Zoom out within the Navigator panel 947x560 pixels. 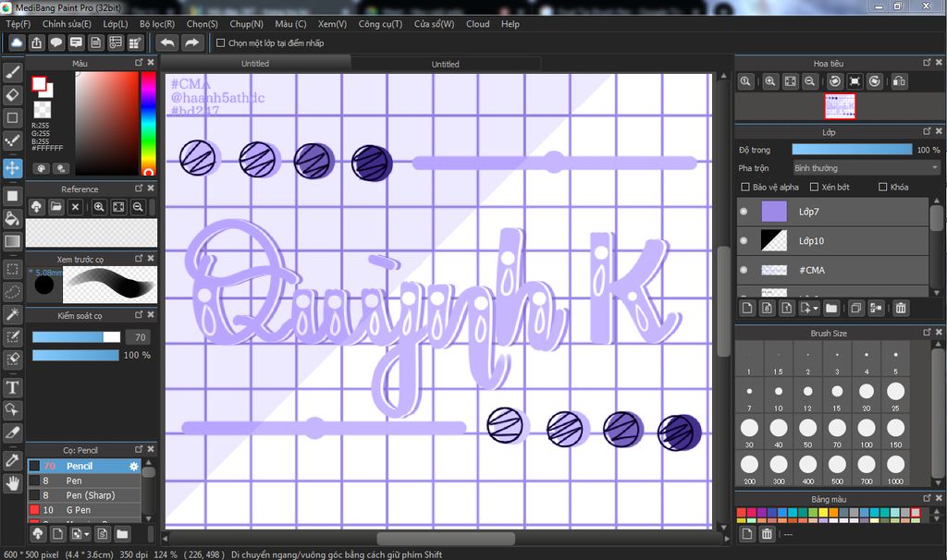coord(810,81)
